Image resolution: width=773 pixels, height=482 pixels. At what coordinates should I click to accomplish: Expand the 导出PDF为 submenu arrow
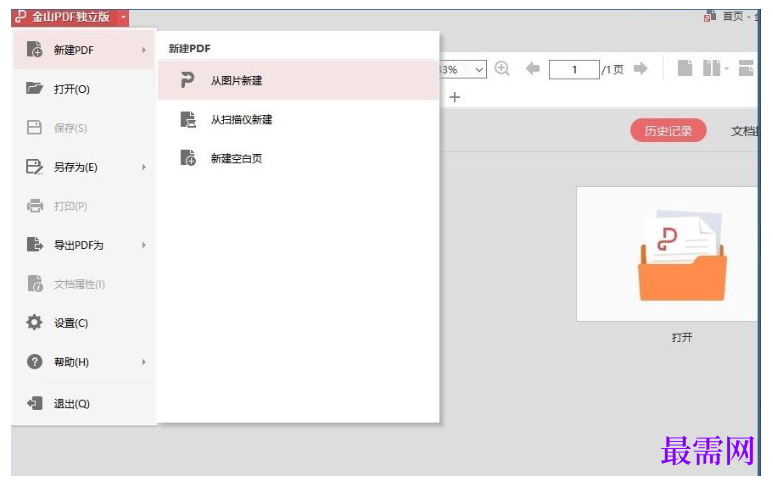click(144, 245)
